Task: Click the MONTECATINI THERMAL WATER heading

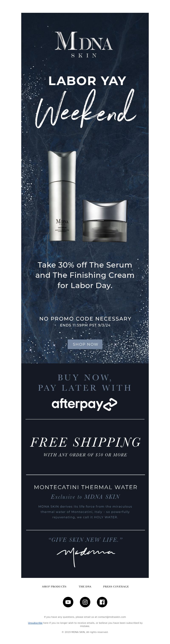Action: point(85,487)
